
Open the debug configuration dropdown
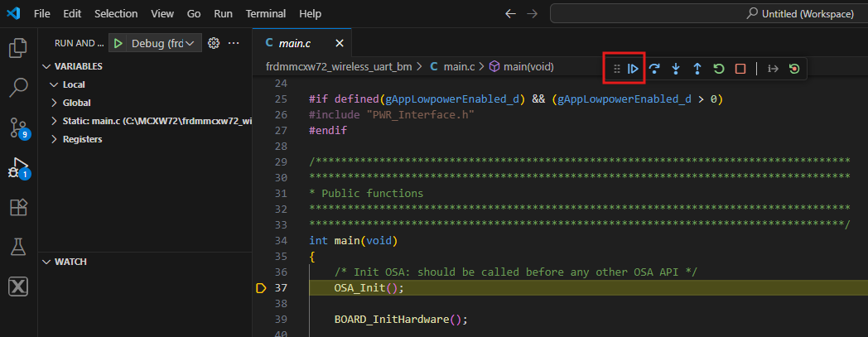(x=162, y=43)
